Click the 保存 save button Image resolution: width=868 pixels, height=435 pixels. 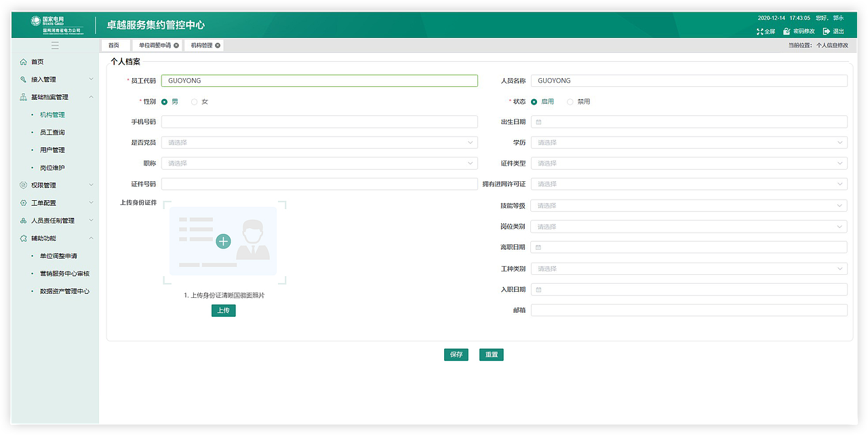coord(456,354)
